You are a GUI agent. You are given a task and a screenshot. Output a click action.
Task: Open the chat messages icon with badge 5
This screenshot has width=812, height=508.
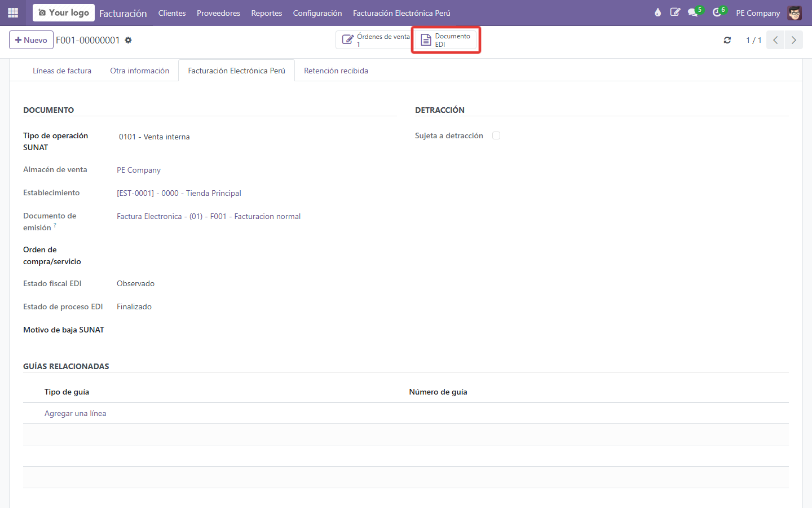(694, 12)
